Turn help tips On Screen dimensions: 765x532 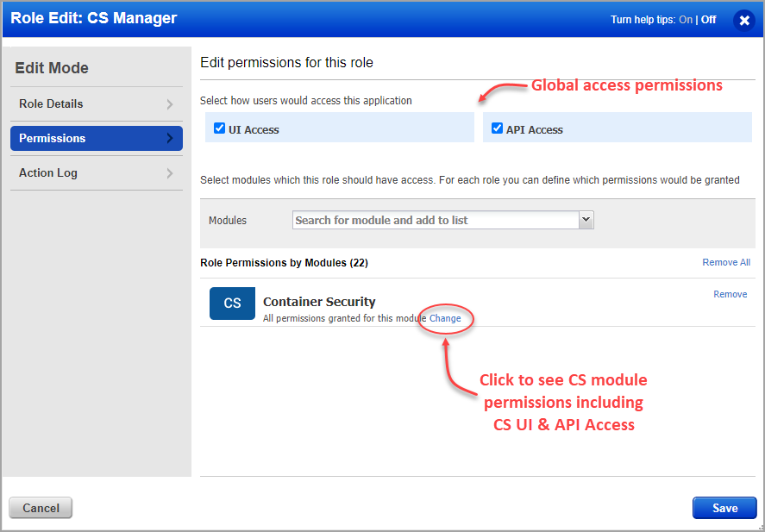[686, 19]
